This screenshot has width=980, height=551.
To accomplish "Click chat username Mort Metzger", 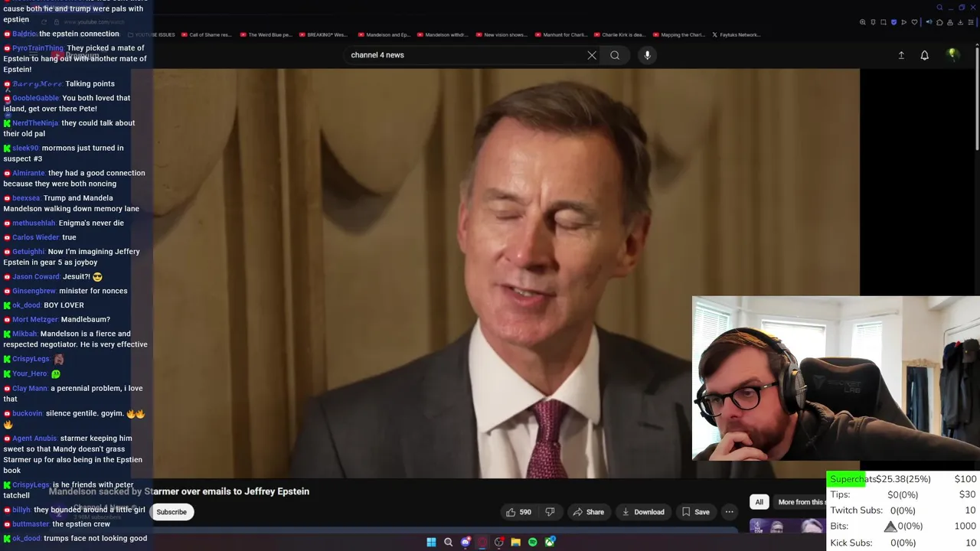I will tap(35, 320).
